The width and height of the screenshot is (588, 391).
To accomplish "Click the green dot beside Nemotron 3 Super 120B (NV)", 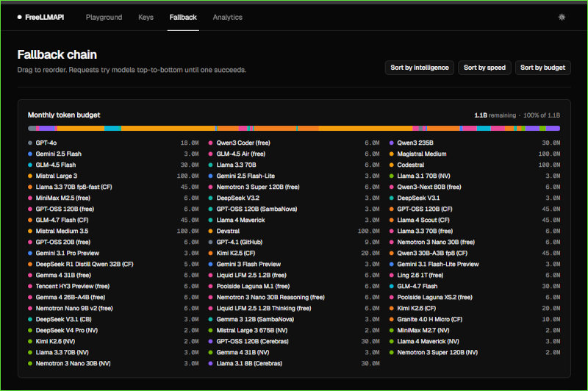I will (x=392, y=352).
